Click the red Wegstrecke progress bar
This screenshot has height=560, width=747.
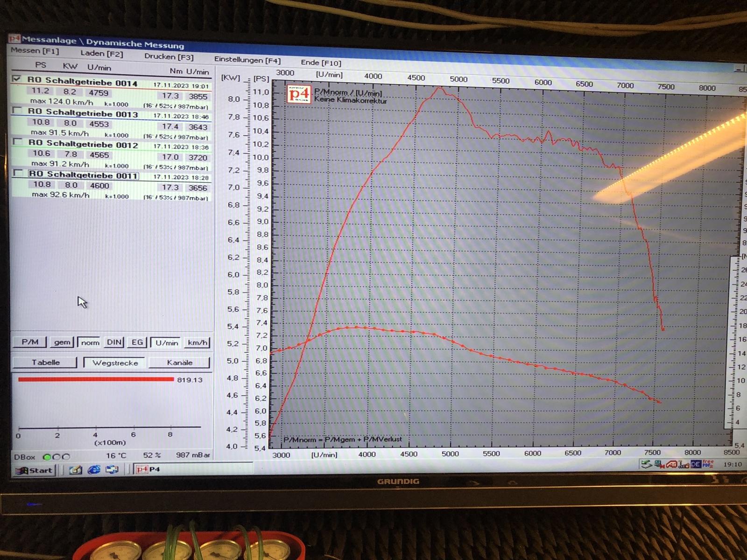96,379
